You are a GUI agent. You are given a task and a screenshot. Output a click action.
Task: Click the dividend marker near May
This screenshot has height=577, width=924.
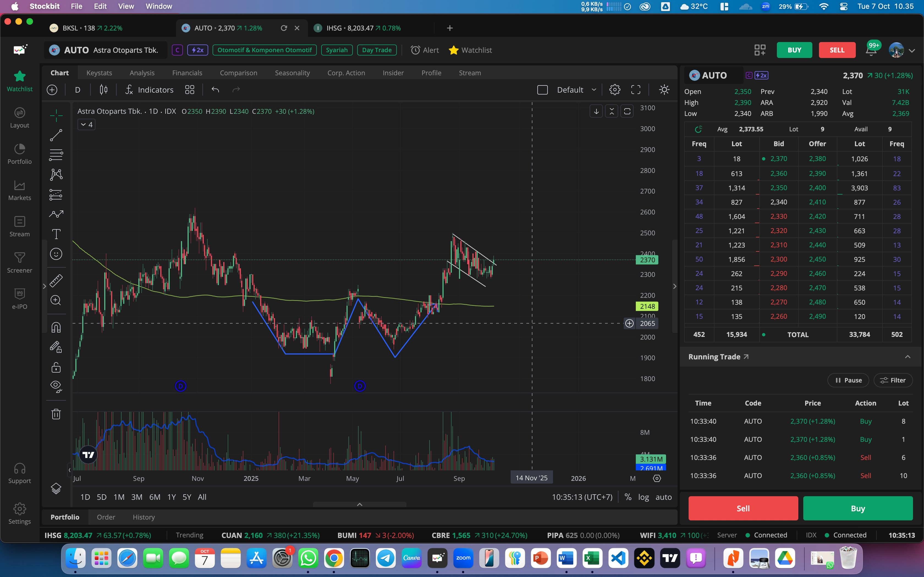[x=360, y=386]
